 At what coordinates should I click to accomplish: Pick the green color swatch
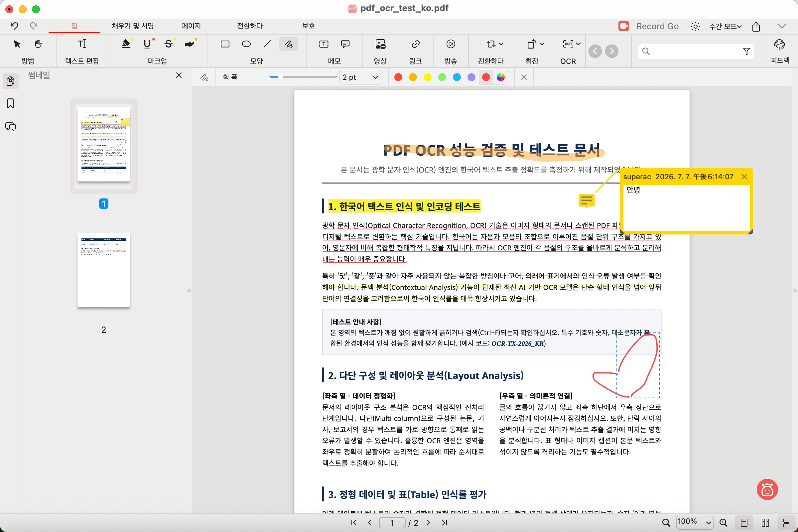click(442, 77)
